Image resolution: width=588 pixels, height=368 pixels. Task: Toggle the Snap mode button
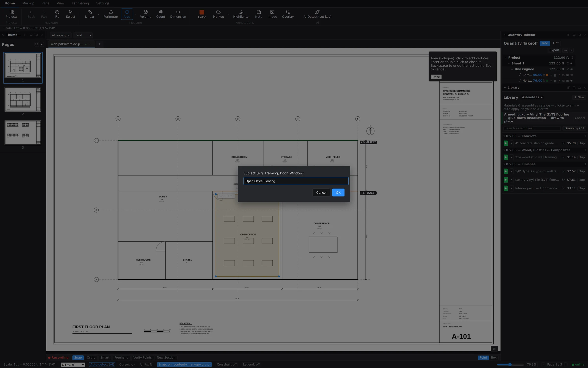click(78, 358)
